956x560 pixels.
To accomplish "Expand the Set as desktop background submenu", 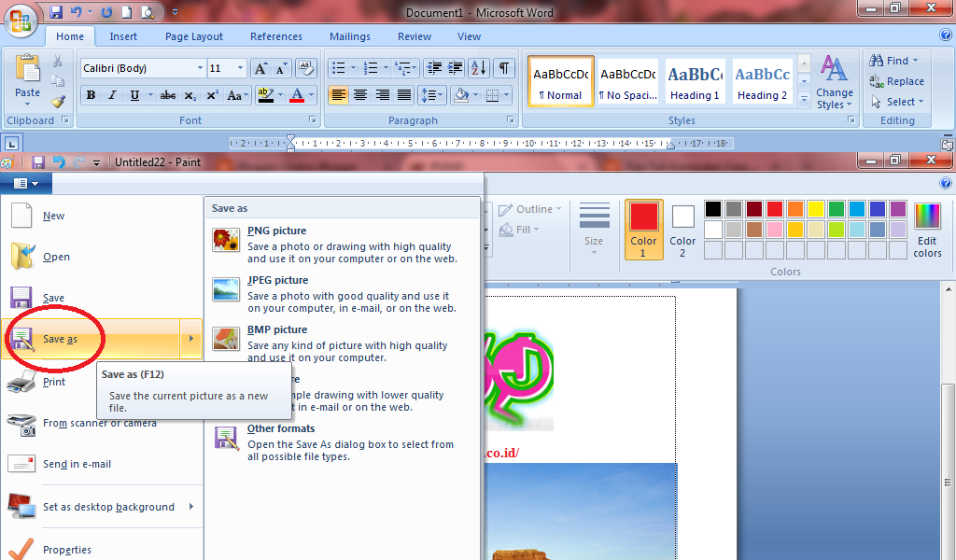I will click(190, 507).
